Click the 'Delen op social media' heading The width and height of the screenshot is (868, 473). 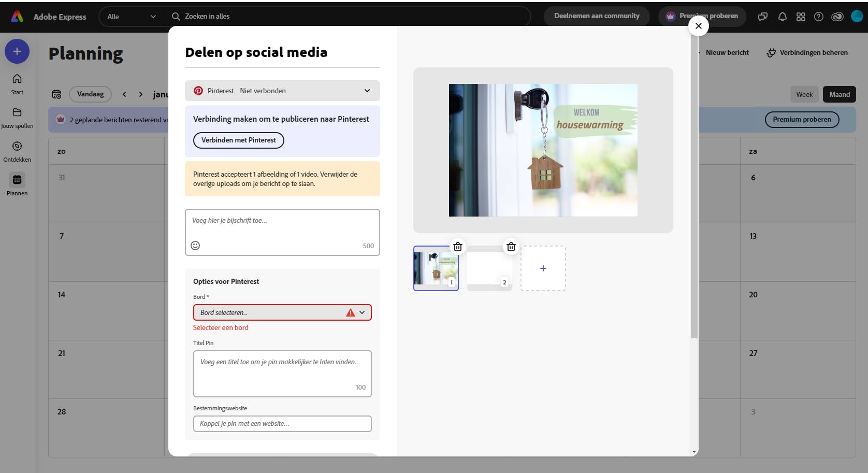click(256, 52)
